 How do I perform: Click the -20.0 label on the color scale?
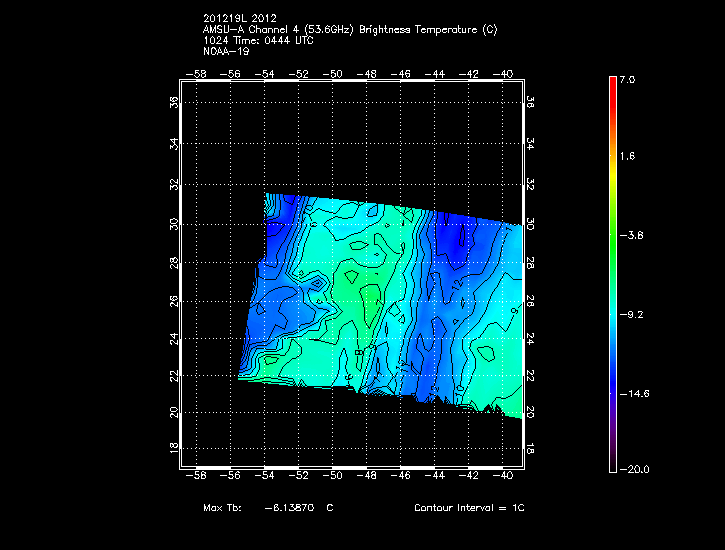631,470
